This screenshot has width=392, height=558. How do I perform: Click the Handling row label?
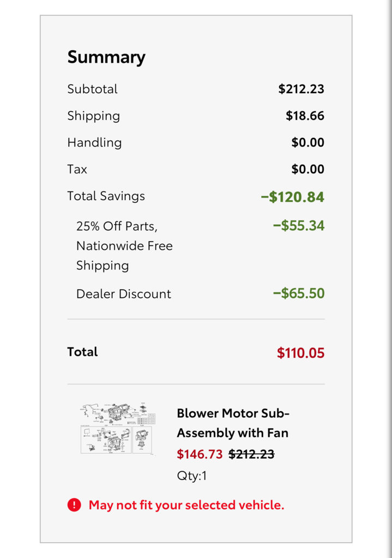point(94,143)
